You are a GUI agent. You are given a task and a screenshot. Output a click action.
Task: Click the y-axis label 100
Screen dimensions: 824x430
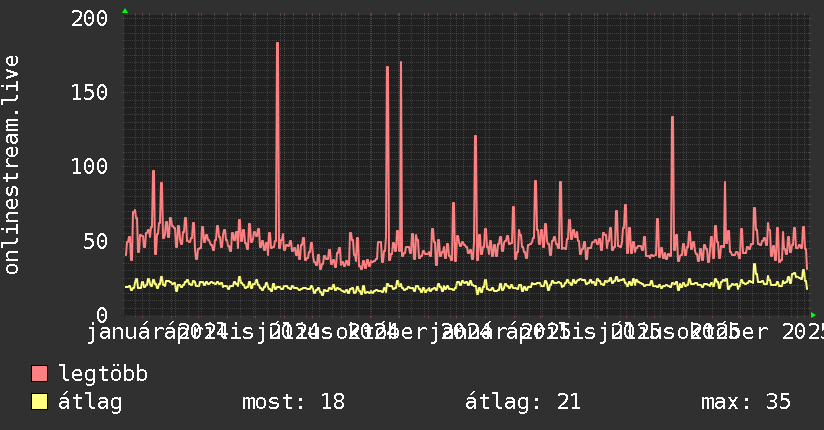point(89,167)
